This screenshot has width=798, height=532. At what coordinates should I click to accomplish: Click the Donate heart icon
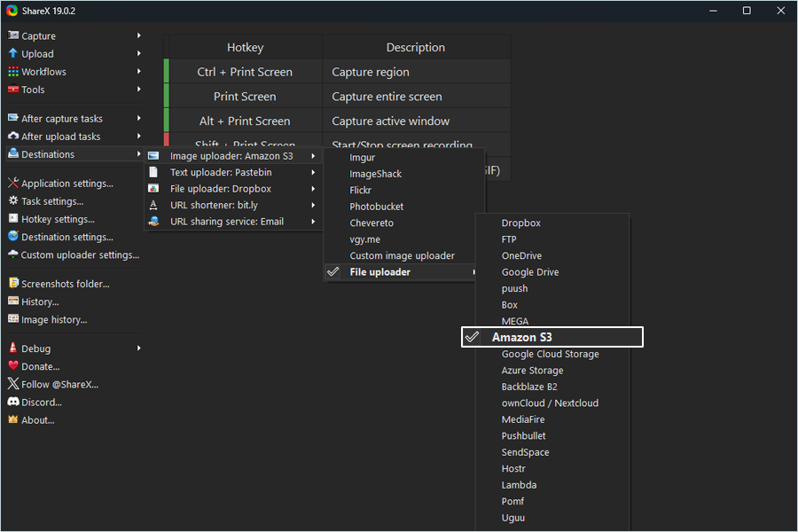tap(13, 366)
